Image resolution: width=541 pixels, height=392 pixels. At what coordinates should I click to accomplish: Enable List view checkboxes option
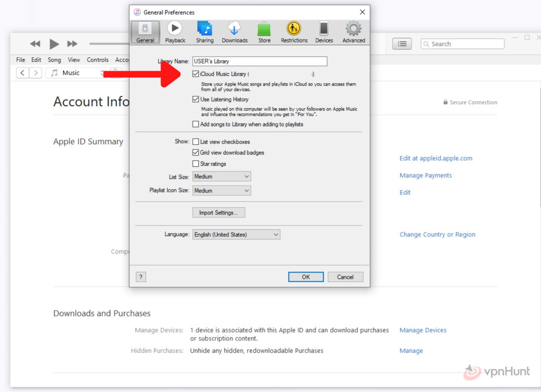tap(196, 141)
